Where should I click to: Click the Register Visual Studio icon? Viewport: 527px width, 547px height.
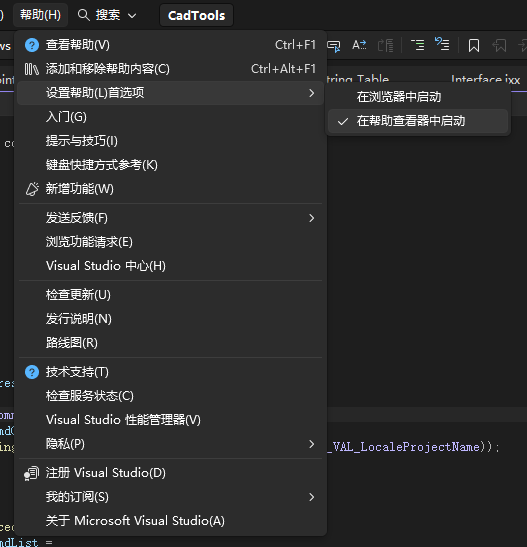pyautogui.click(x=31, y=473)
